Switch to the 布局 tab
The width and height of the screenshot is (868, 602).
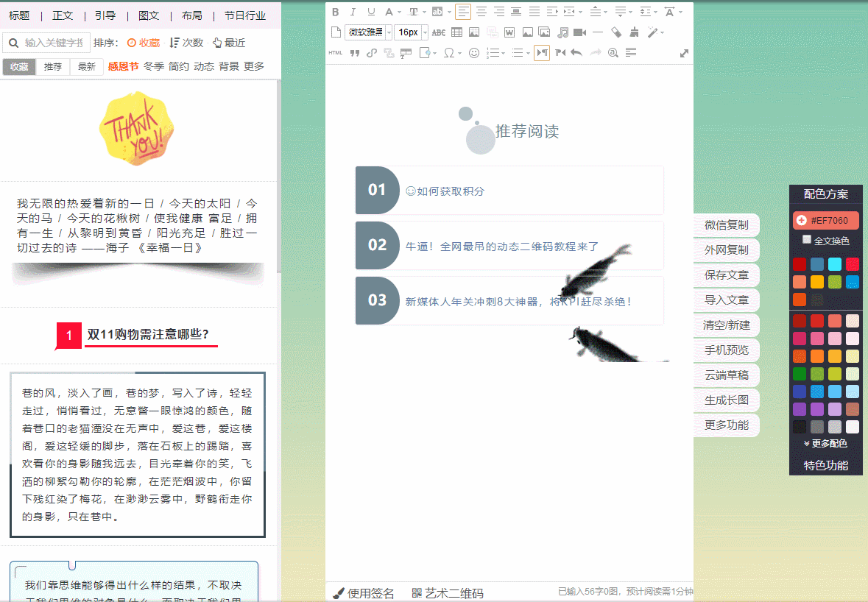click(191, 15)
